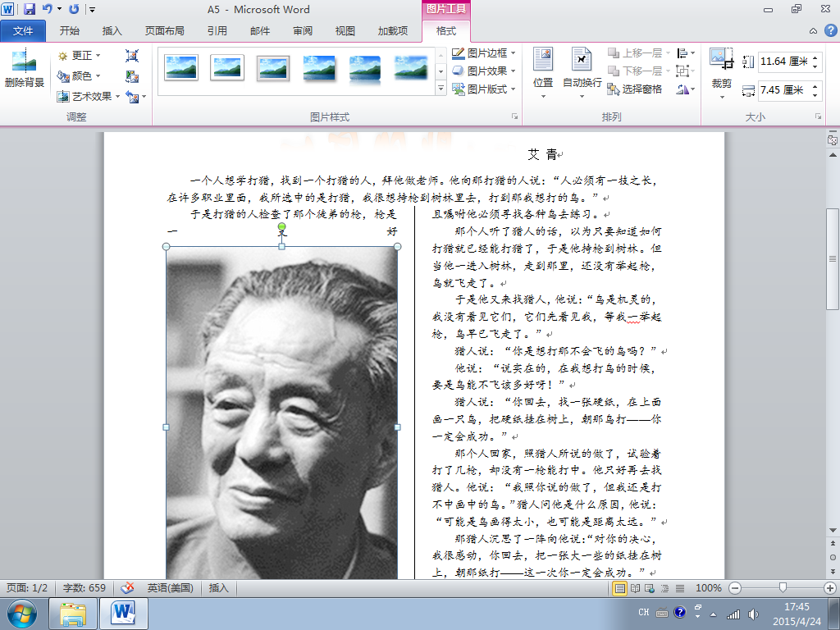Switch to the 视图 (View) tab

pyautogui.click(x=345, y=31)
